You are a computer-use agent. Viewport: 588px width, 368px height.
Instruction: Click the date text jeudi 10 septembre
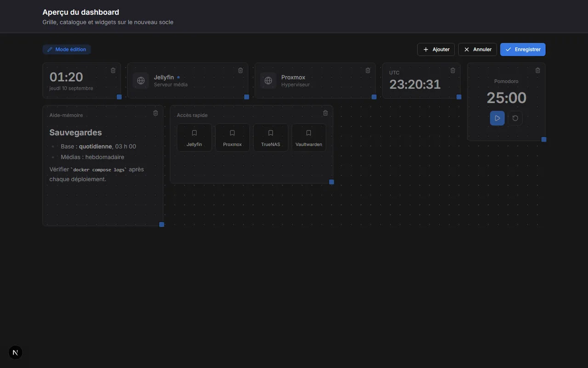pyautogui.click(x=71, y=88)
